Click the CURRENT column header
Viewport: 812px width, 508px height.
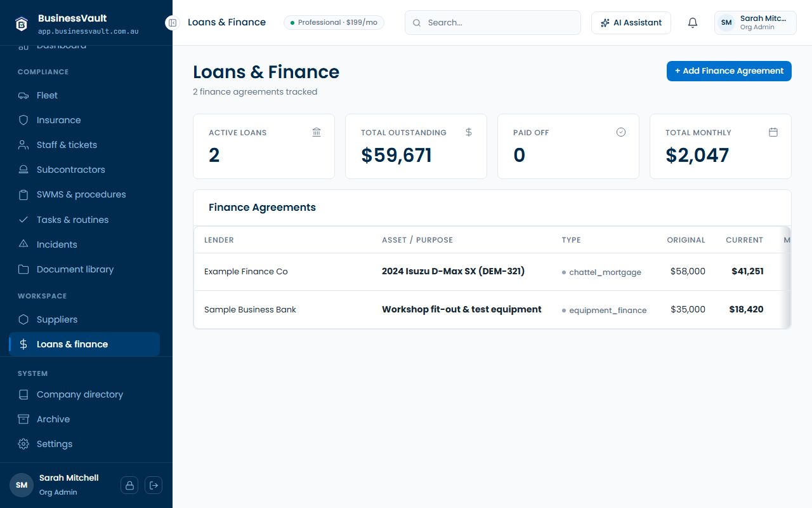[744, 240]
